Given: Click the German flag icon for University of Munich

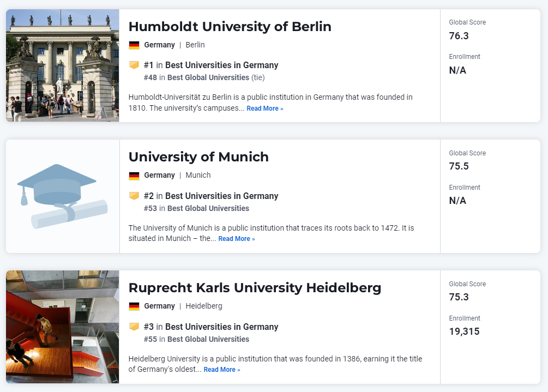Looking at the screenshot, I should 134,176.
